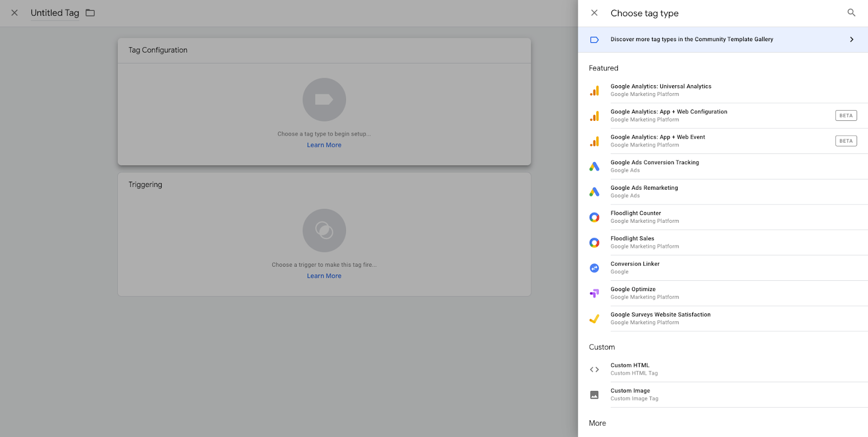This screenshot has width=868, height=437.
Task: Click Google Ads Remarketing logo icon
Action: pyautogui.click(x=595, y=192)
